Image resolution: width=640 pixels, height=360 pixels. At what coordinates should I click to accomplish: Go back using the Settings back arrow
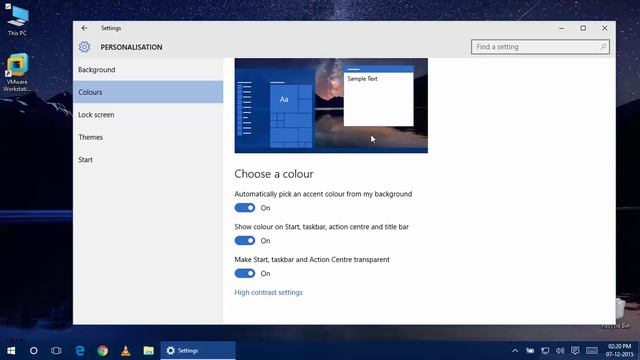[x=84, y=28]
